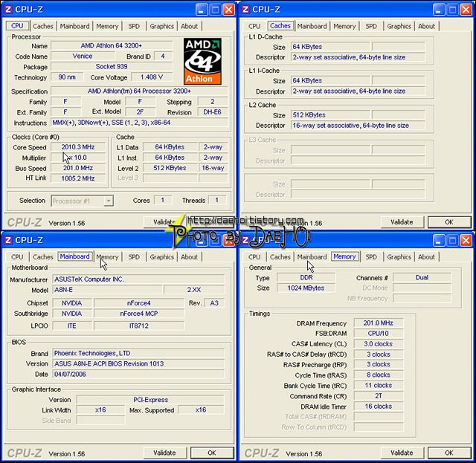
Task: Close the CPU tab window
Action: tap(228, 10)
